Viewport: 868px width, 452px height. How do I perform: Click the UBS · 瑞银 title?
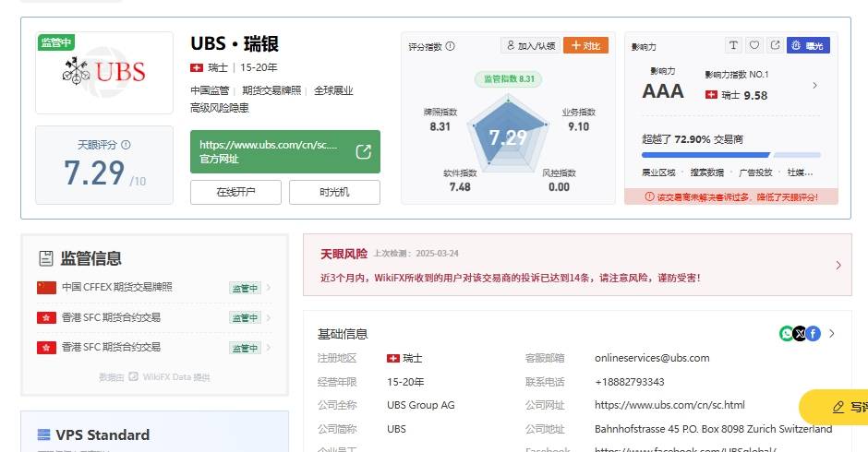point(235,43)
